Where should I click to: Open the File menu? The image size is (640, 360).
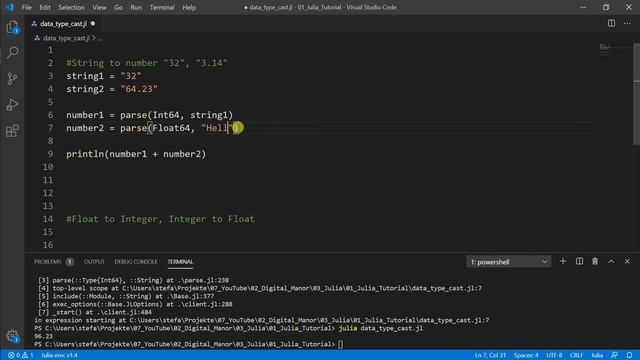click(27, 7)
